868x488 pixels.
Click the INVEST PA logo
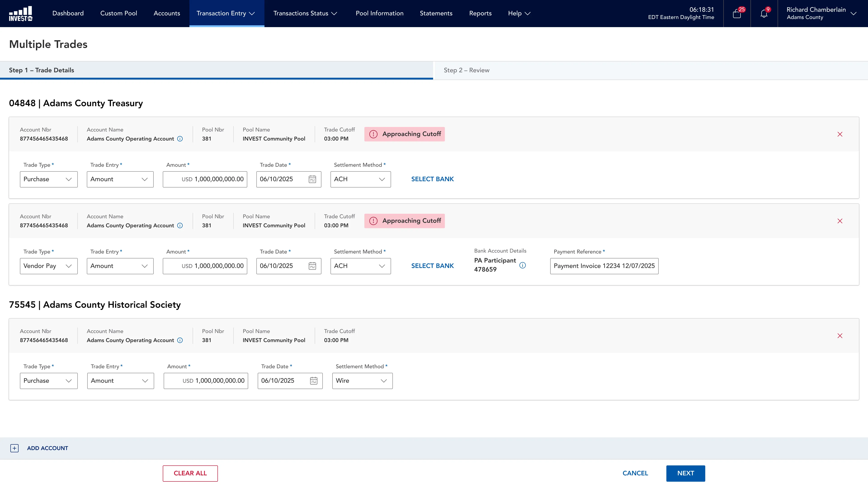point(21,14)
